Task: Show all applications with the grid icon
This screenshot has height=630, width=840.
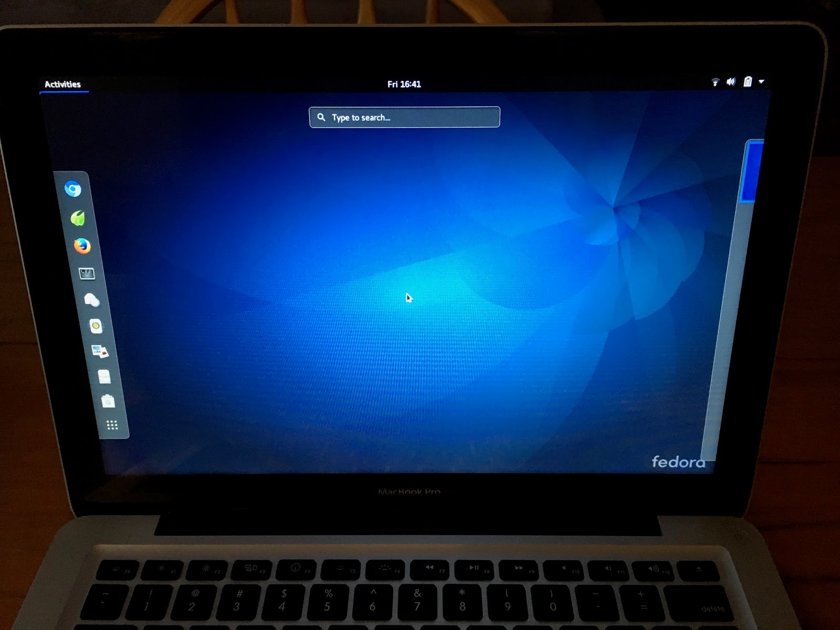Action: (x=111, y=424)
